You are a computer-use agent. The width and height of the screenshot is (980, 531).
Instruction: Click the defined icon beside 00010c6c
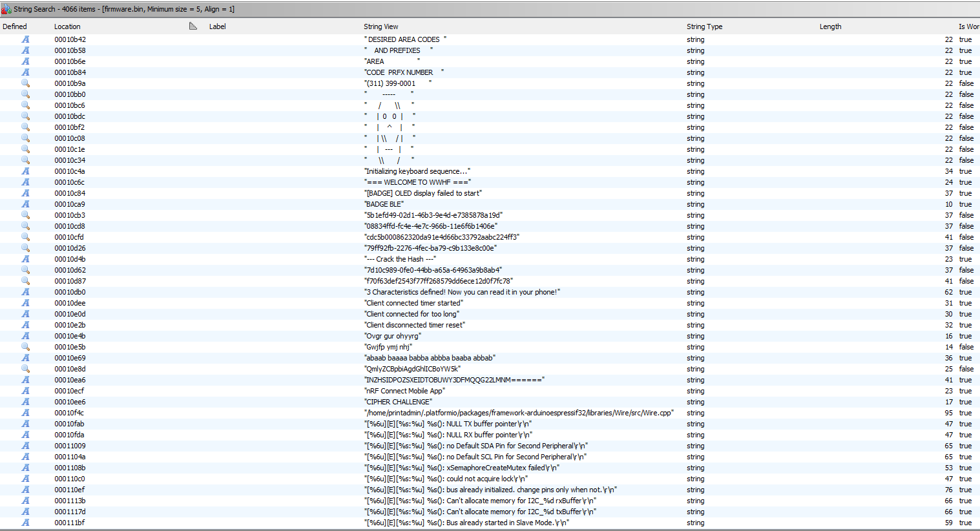26,182
